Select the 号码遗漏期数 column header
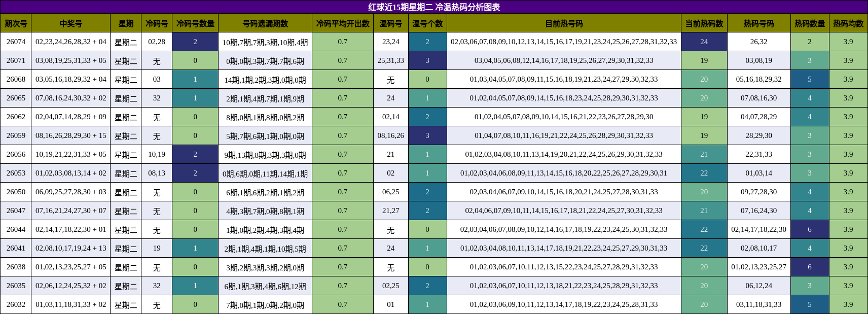Image resolution: width=868 pixels, height=314 pixels. coord(265,23)
